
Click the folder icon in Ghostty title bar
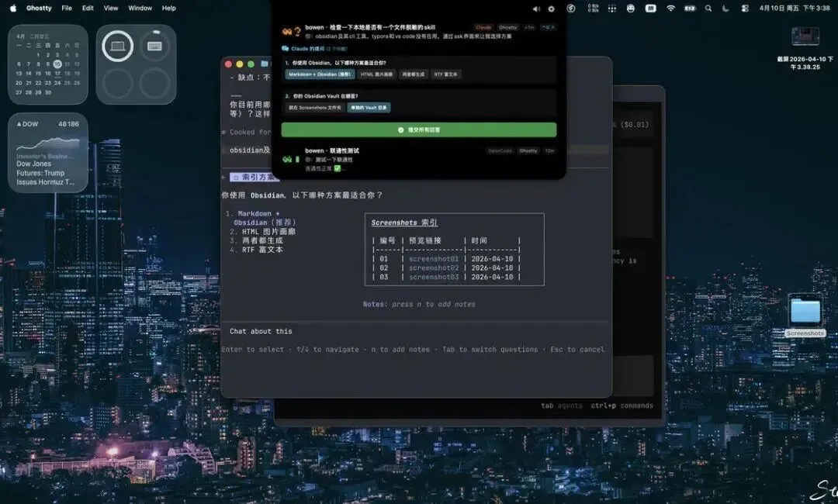pyautogui.click(x=265, y=64)
